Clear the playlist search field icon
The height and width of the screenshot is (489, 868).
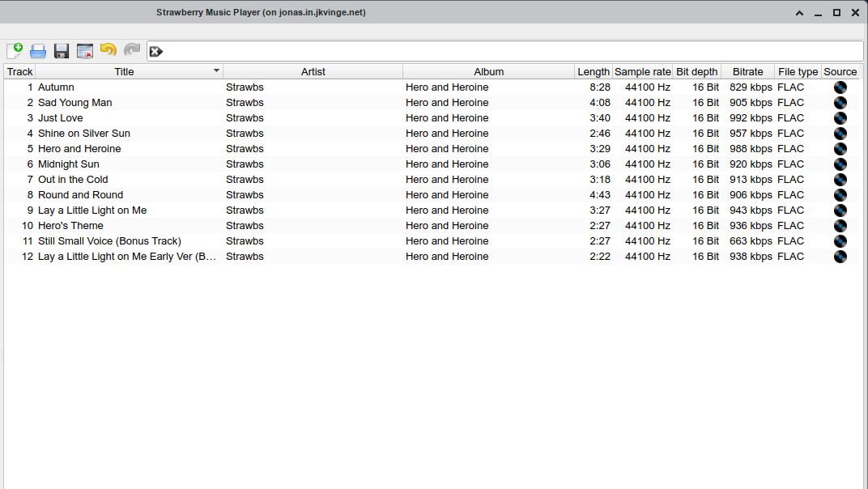point(156,52)
